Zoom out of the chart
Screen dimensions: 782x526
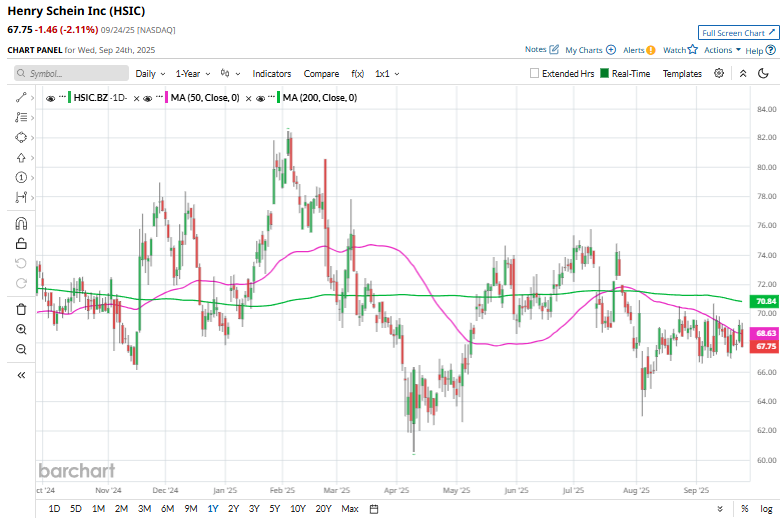(21, 349)
